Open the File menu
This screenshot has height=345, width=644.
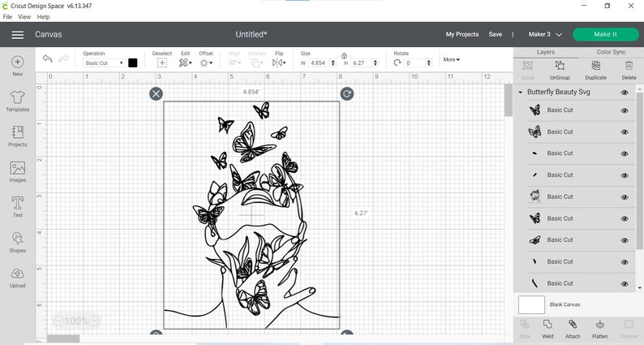click(x=7, y=17)
